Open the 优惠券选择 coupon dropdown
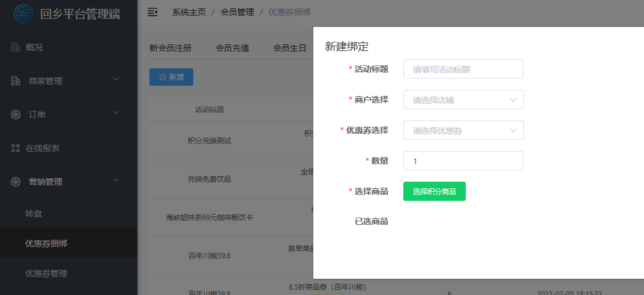Screen dimensions: 644x295 click(463, 131)
